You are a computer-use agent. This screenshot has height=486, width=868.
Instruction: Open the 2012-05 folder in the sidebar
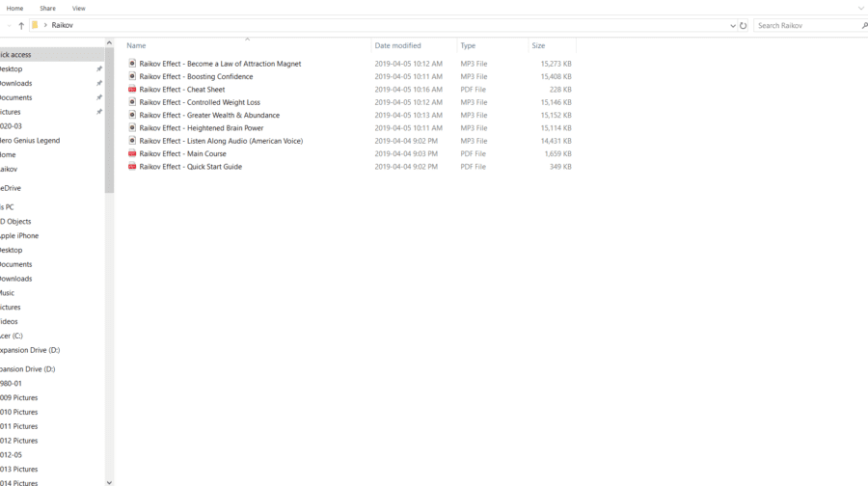tap(11, 455)
